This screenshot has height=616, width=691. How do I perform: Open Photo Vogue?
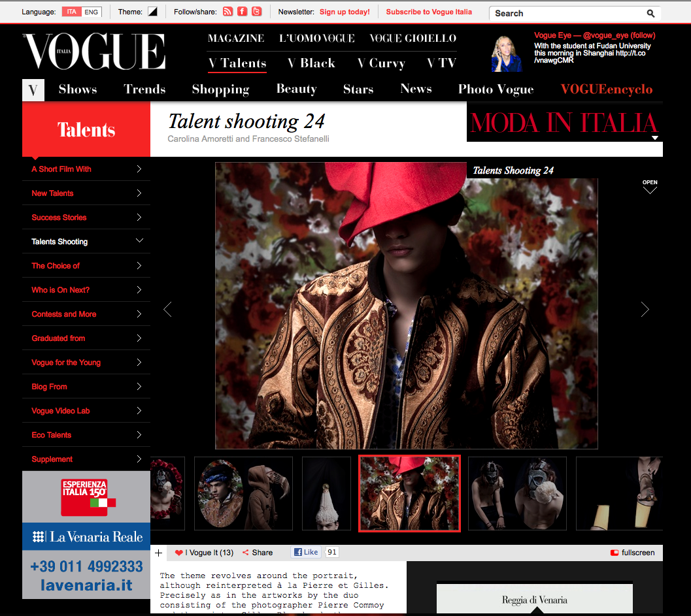(x=496, y=90)
